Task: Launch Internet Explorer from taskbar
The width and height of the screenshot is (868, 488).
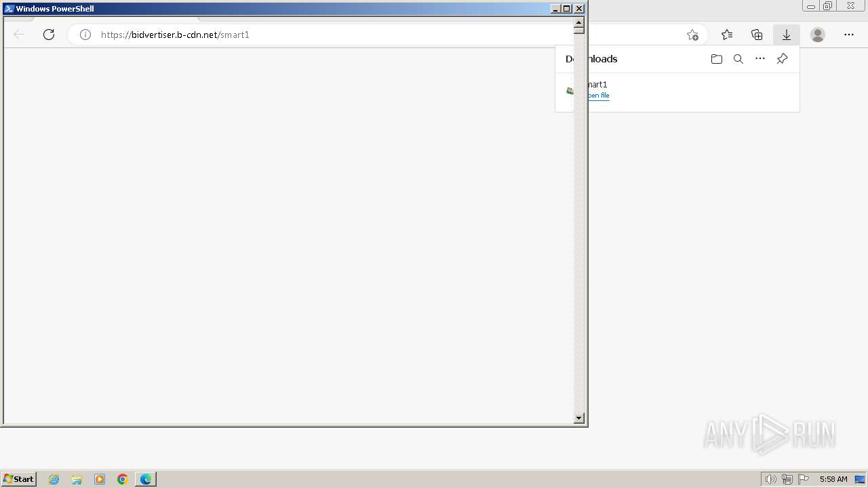Action: [x=54, y=479]
